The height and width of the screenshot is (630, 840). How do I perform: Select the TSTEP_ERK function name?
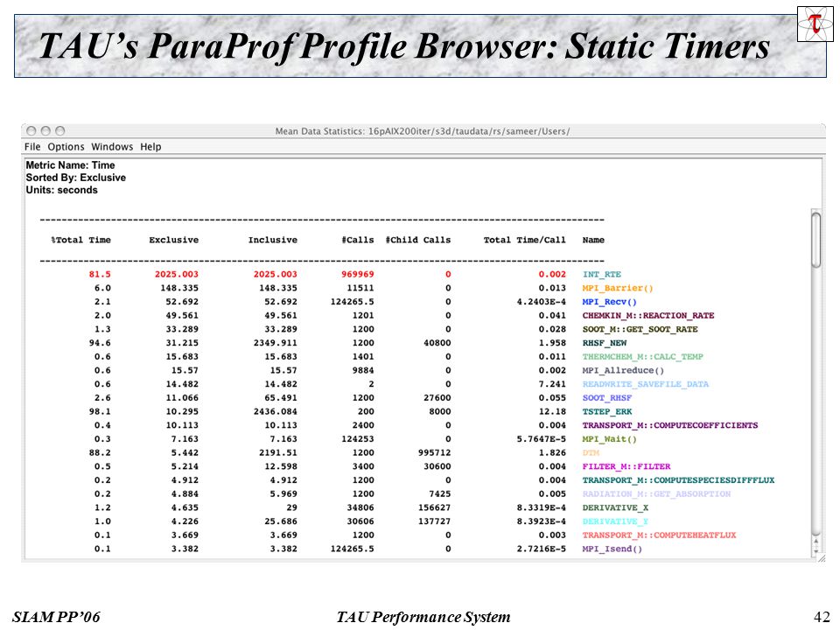(607, 412)
